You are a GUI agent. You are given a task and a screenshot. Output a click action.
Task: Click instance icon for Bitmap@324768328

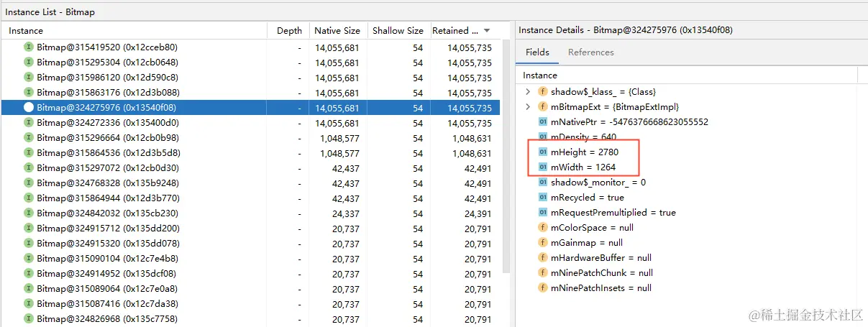coord(29,183)
